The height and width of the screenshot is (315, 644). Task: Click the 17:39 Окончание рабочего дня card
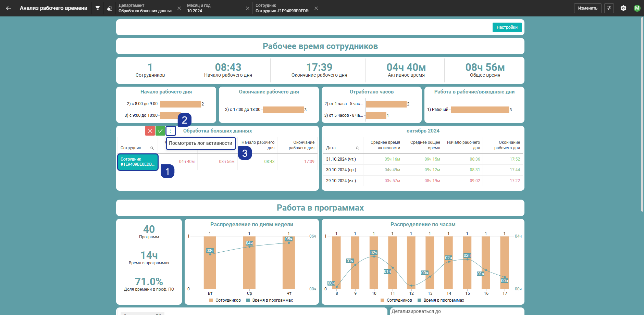(319, 70)
